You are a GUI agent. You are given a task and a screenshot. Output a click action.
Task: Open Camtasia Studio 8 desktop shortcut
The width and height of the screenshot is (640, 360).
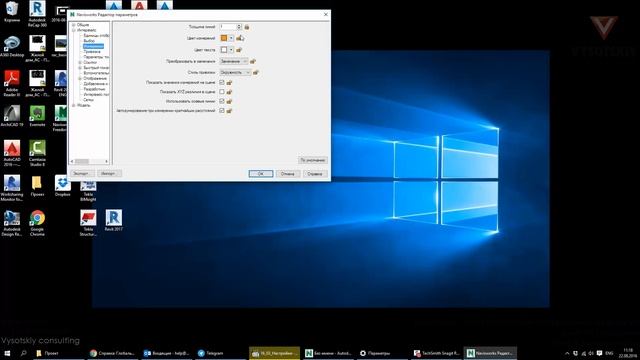point(37,153)
